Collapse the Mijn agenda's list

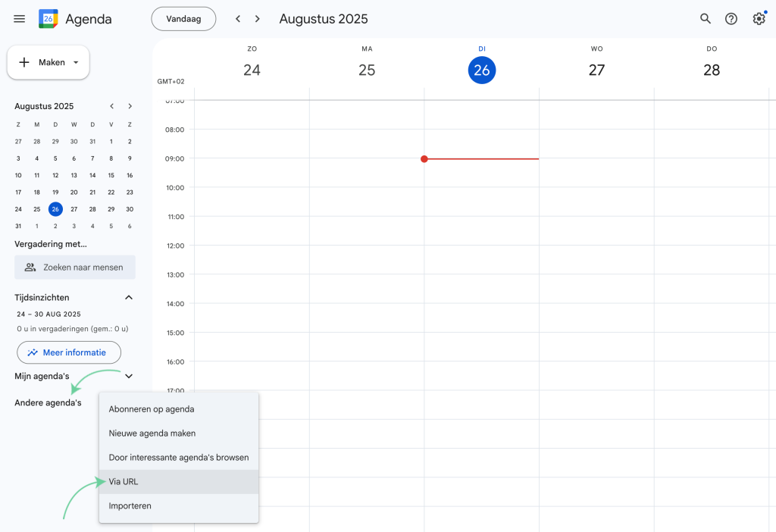(x=128, y=376)
